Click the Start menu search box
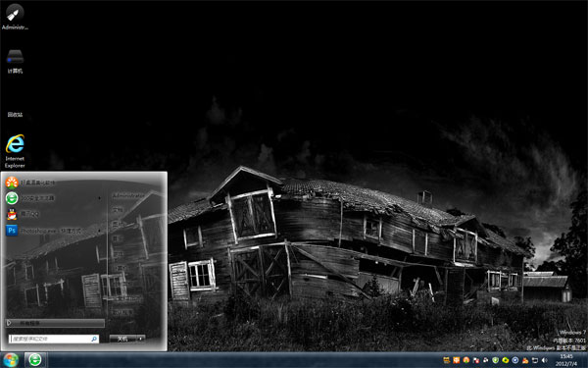Screen dimensions: 588x368 pyautogui.click(x=54, y=339)
